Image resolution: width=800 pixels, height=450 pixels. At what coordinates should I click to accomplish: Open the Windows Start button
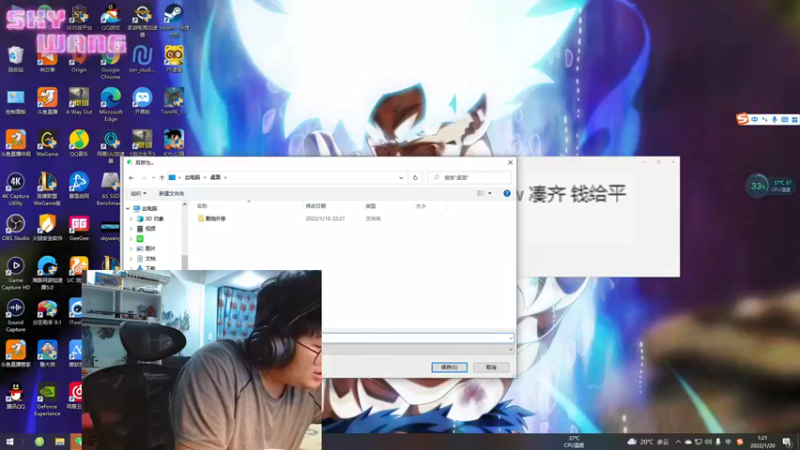pos(9,442)
